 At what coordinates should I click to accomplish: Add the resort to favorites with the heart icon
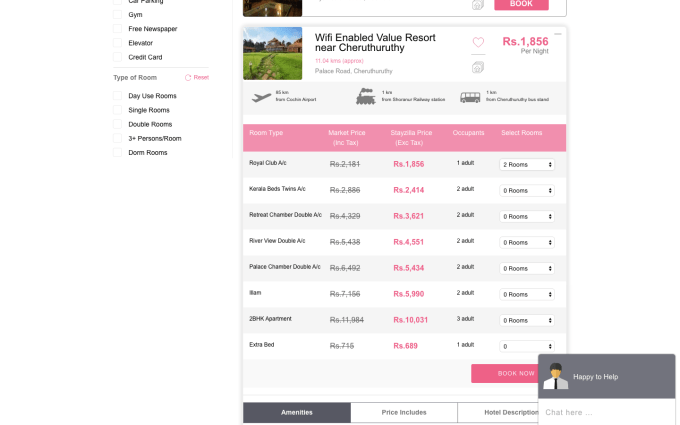tap(478, 42)
